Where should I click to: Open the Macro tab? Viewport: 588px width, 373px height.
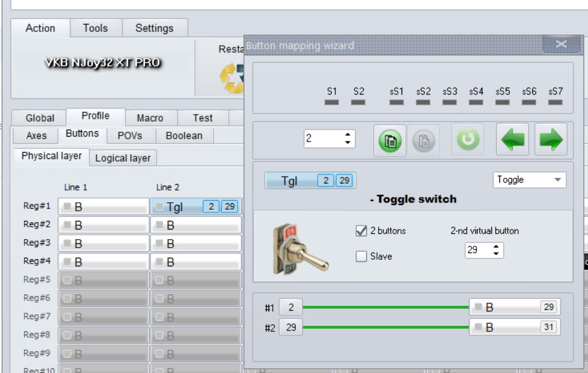[x=150, y=118]
